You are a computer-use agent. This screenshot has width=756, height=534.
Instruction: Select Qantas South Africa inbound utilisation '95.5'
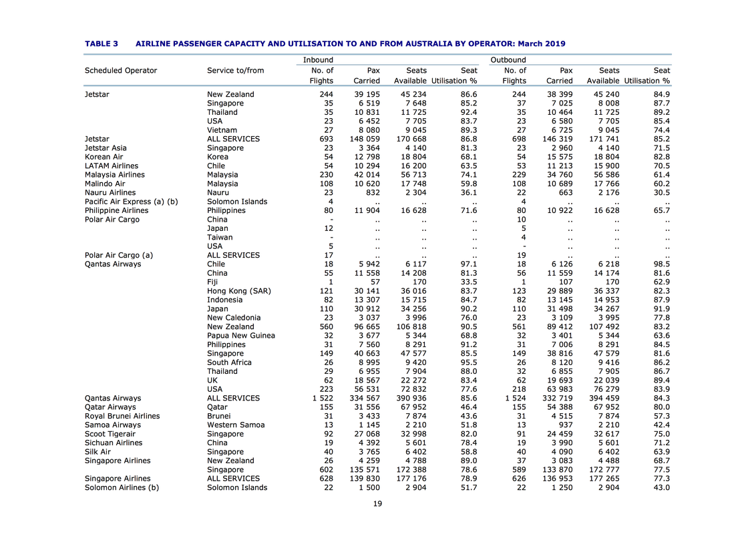469,362
